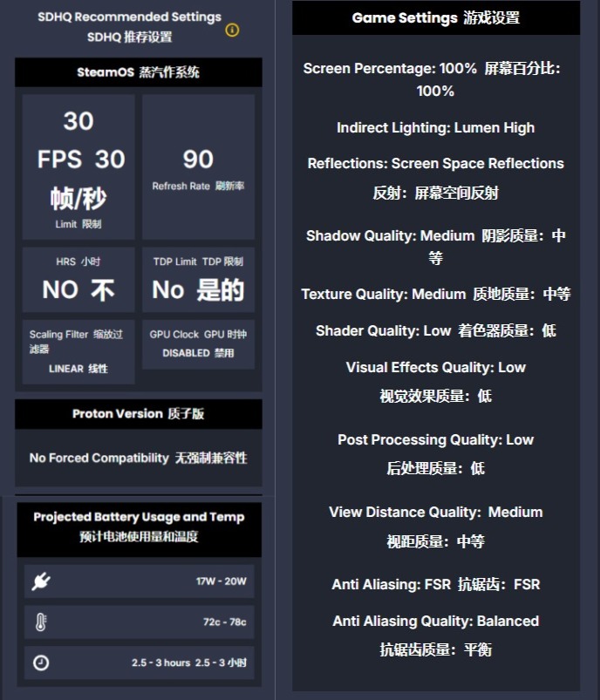600x700 pixels.
Task: Click the info icon beside SDHQ Recommended Settings
Action: 232,30
